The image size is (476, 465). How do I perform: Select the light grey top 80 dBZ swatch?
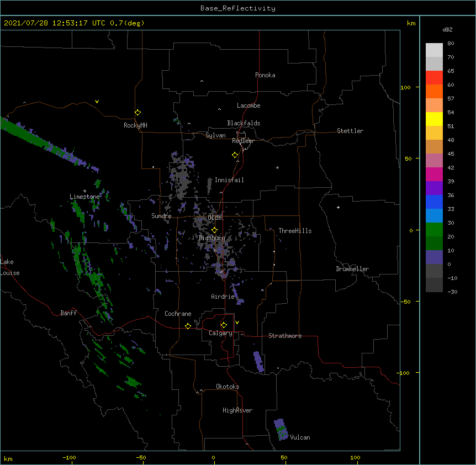(x=434, y=50)
